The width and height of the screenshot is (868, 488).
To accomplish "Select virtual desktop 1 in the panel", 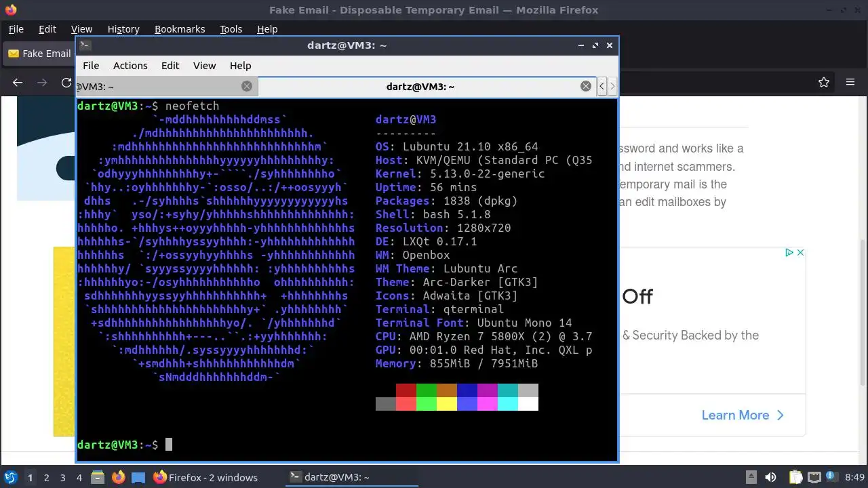I will pyautogui.click(x=30, y=477).
